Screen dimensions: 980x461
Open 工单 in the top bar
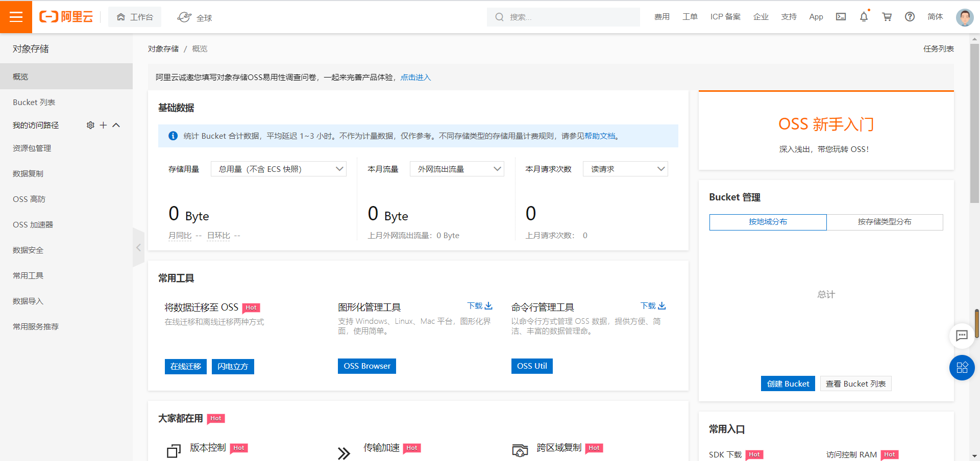(690, 17)
